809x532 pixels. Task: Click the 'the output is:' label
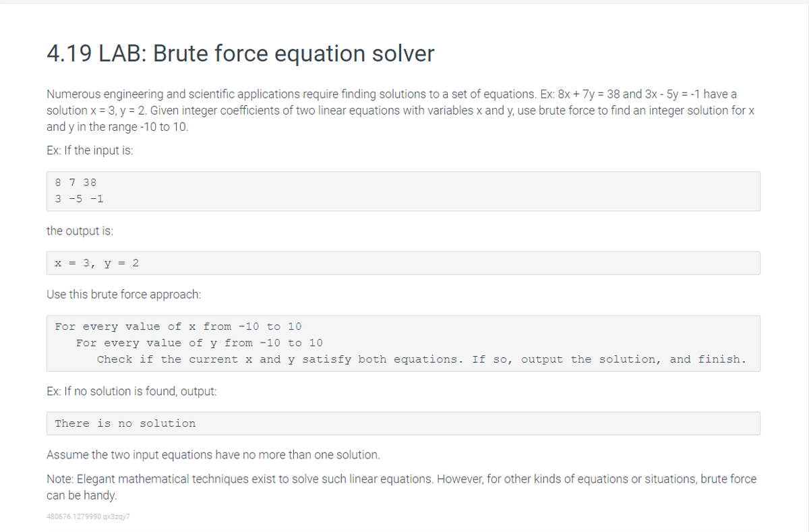coord(80,231)
